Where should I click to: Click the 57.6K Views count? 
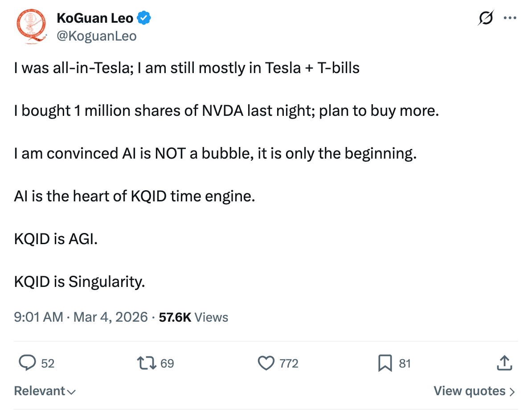point(193,317)
